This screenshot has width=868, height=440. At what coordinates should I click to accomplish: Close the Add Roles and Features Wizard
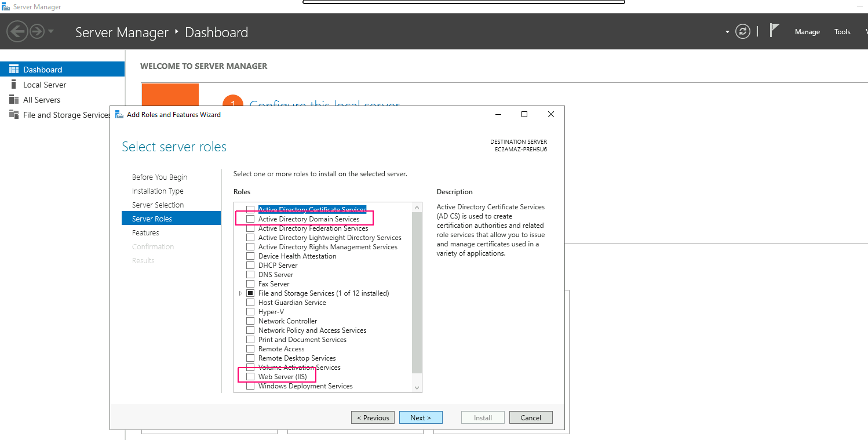(x=551, y=114)
